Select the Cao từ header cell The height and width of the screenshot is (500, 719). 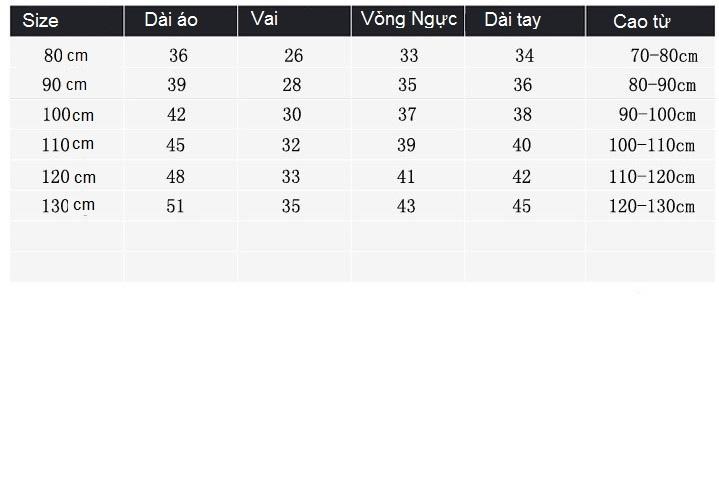click(650, 21)
